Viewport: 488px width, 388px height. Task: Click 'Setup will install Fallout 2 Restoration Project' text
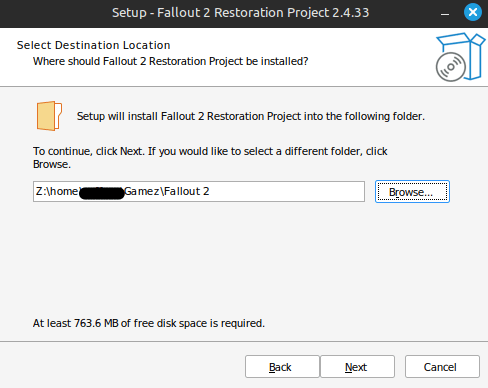pos(251,116)
